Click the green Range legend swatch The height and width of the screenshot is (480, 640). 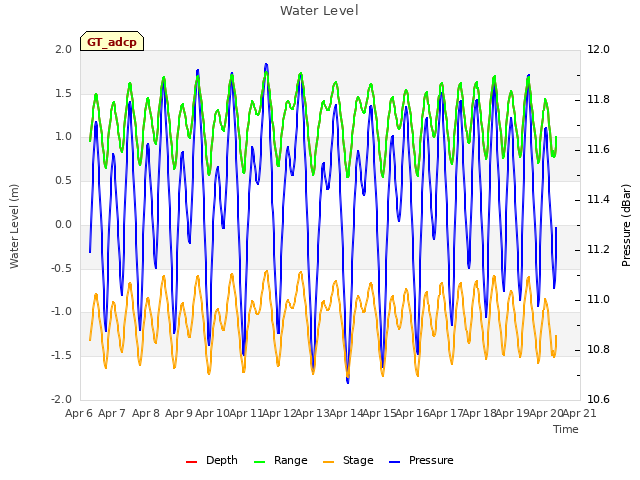(260, 462)
